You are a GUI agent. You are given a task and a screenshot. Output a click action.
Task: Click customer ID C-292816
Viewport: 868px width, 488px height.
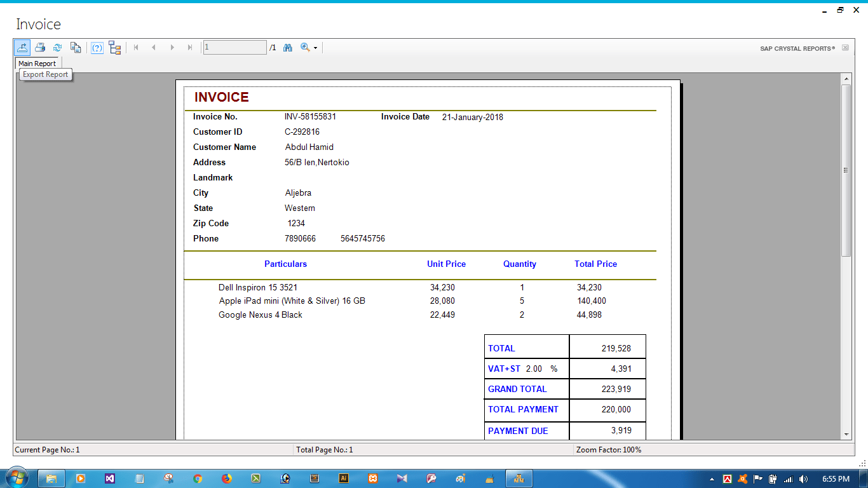(302, 132)
